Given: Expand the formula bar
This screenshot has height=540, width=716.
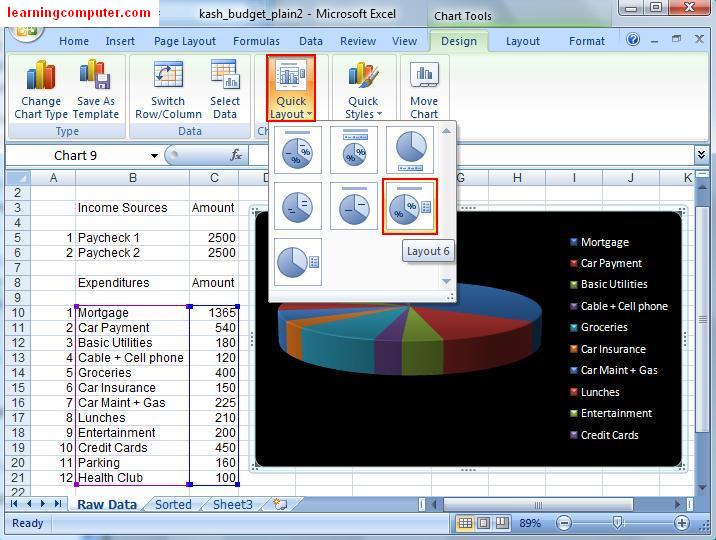Looking at the screenshot, I should 701,155.
